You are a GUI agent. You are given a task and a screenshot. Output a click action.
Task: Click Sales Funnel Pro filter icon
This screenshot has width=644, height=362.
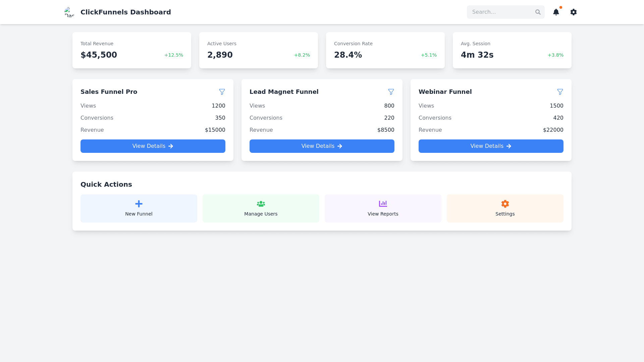[x=222, y=92]
